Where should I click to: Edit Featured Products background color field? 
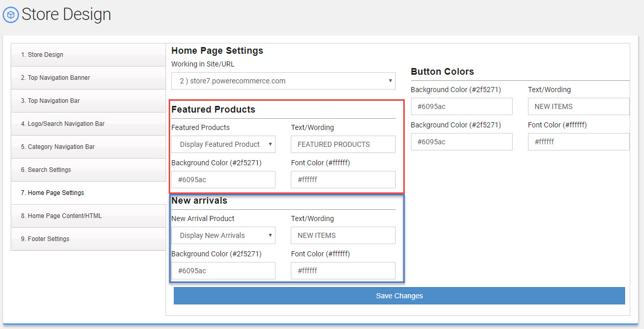click(x=223, y=180)
